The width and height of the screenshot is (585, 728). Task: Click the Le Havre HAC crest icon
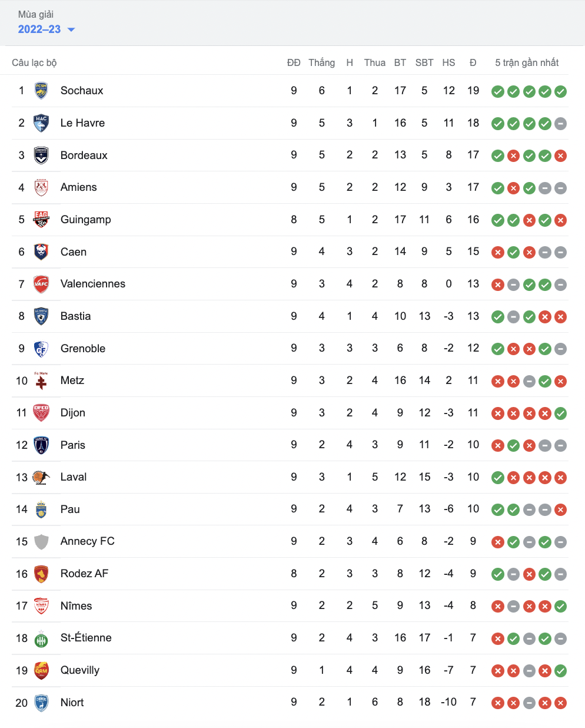click(x=41, y=123)
